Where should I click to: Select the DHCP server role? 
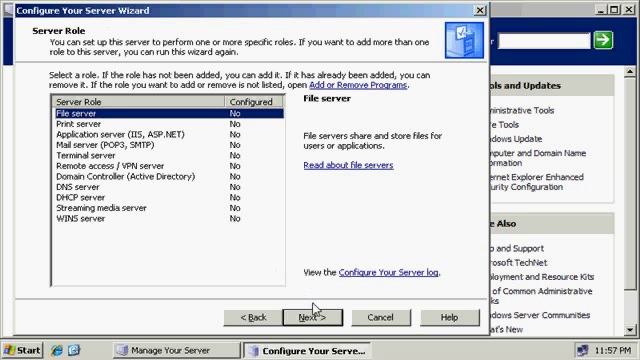(169, 198)
